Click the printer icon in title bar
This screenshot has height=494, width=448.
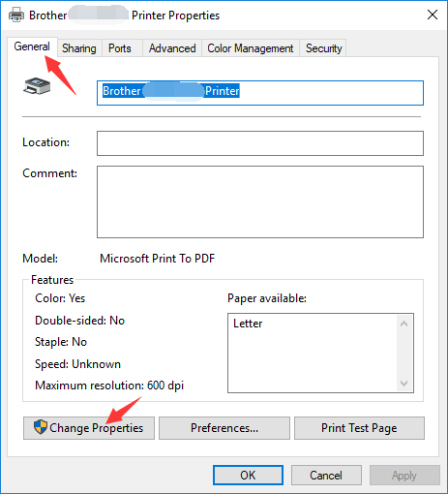tap(15, 15)
